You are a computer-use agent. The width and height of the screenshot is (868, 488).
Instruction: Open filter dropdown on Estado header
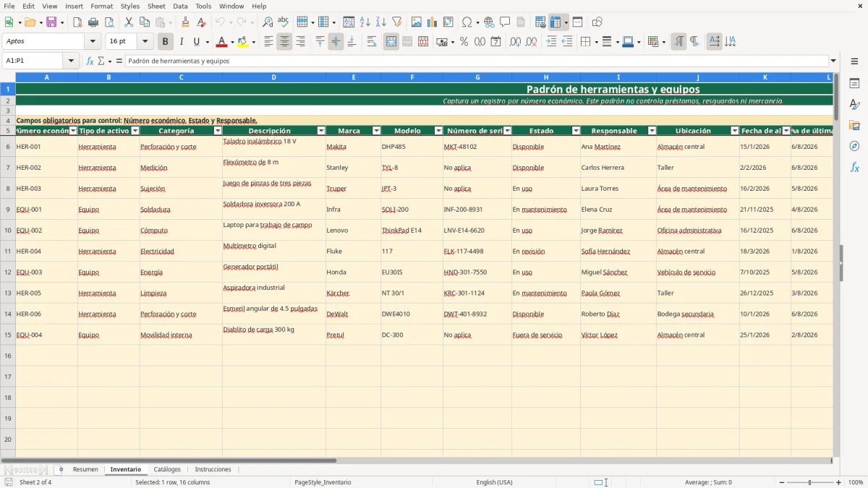576,131
